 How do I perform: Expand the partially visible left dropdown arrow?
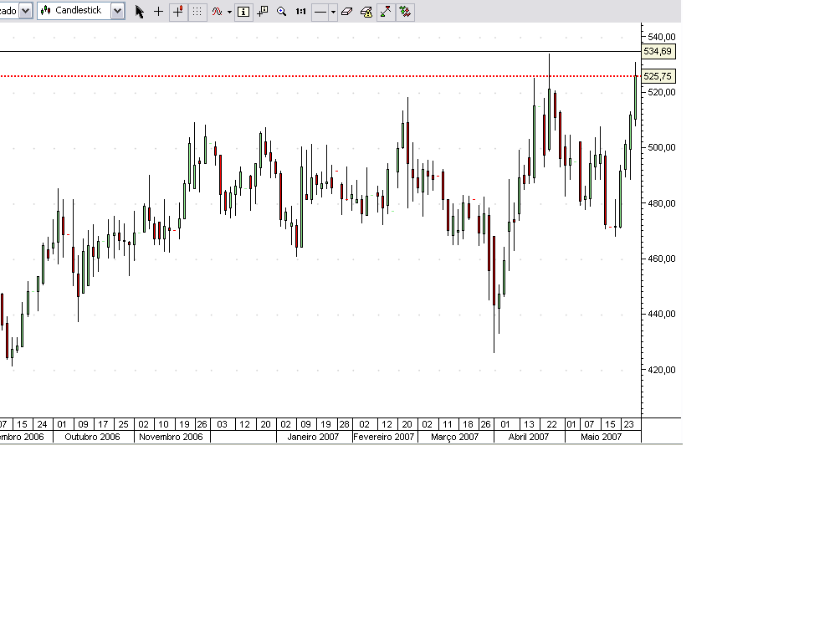pyautogui.click(x=25, y=11)
